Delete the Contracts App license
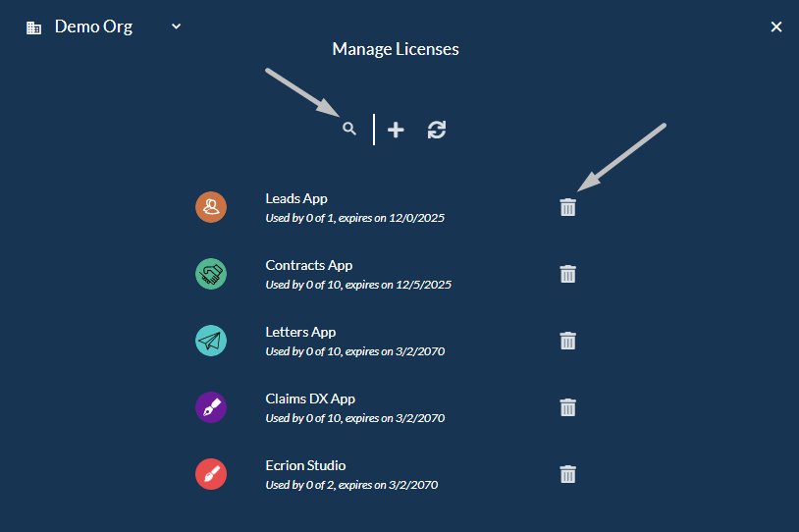The width and height of the screenshot is (799, 532). pos(567,274)
